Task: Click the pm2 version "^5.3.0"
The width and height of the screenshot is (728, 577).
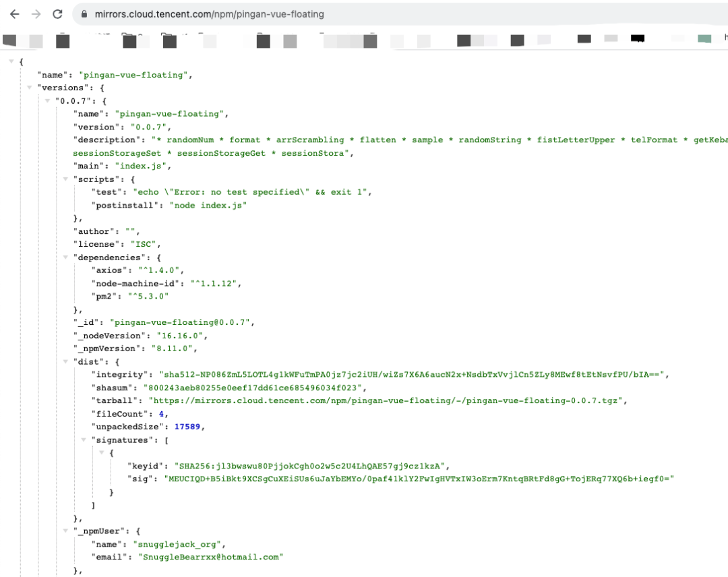Action: click(148, 296)
